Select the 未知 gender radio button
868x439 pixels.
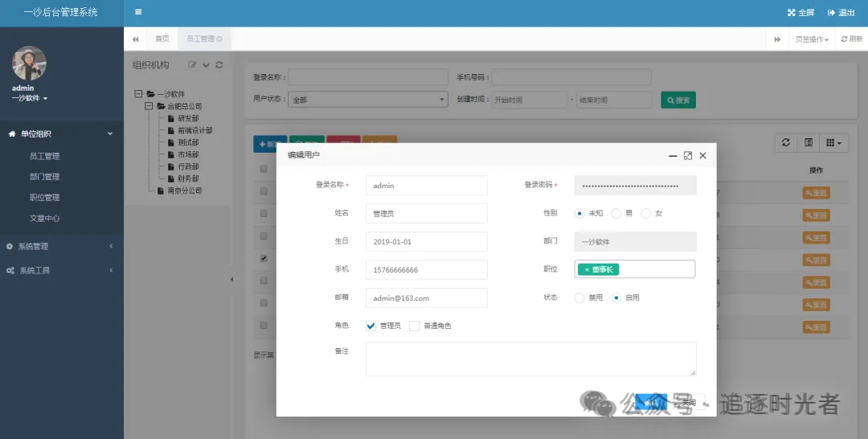[579, 213]
